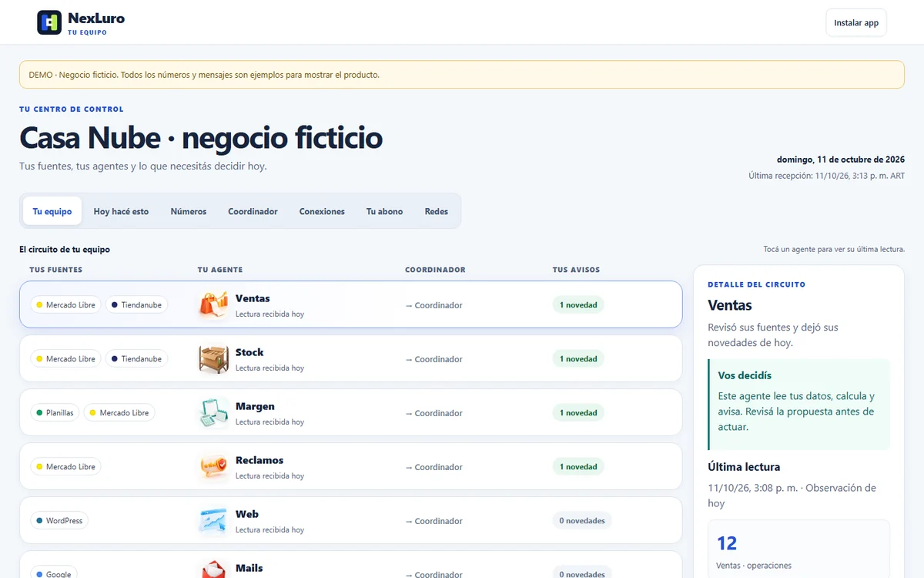924x578 pixels.
Task: Open the Ventas shopping bags agent icon
Action: [213, 304]
